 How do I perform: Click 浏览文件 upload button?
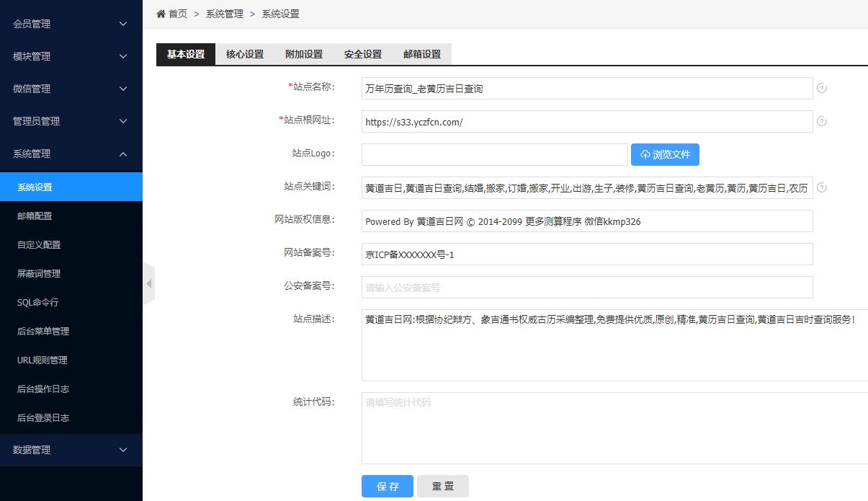pyautogui.click(x=665, y=155)
